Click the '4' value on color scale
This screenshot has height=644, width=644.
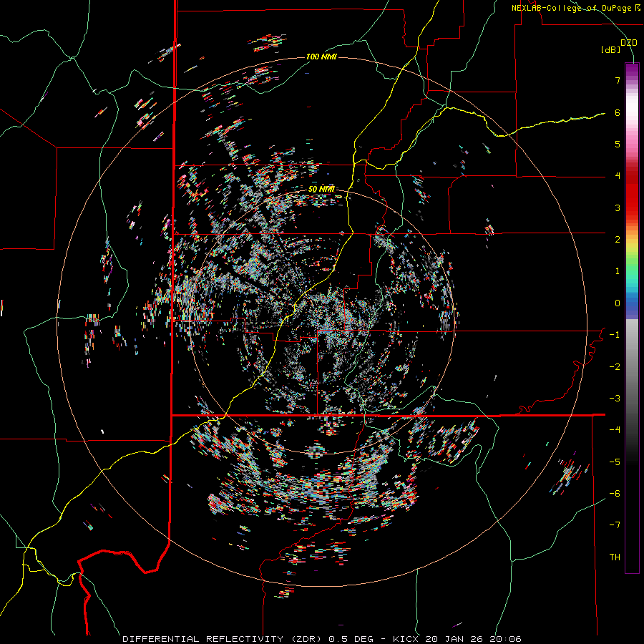click(618, 176)
